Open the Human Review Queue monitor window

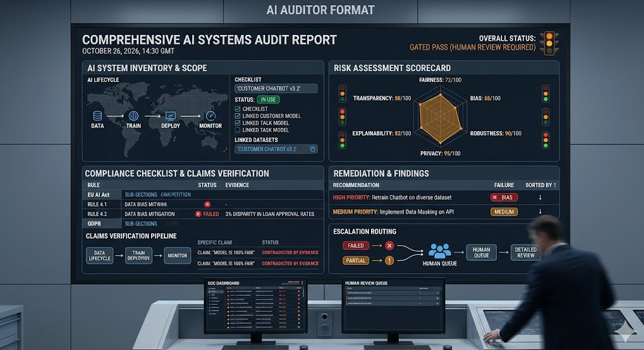click(393, 306)
